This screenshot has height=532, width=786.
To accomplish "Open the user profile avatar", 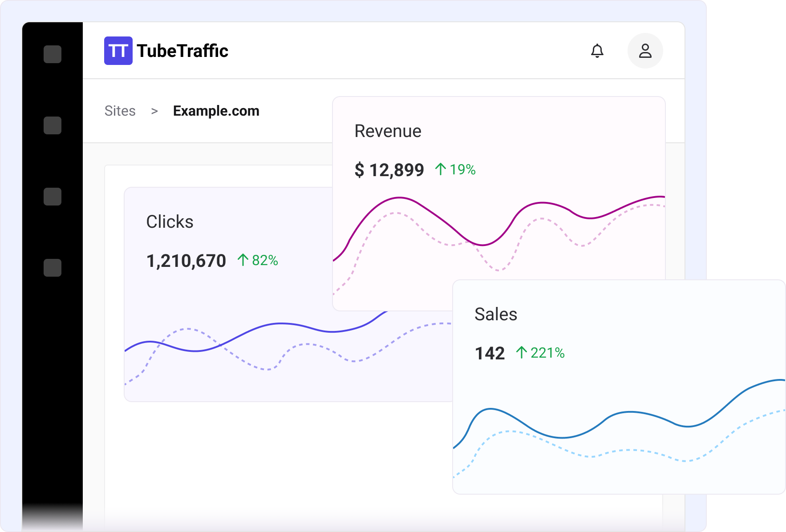I will pos(645,51).
